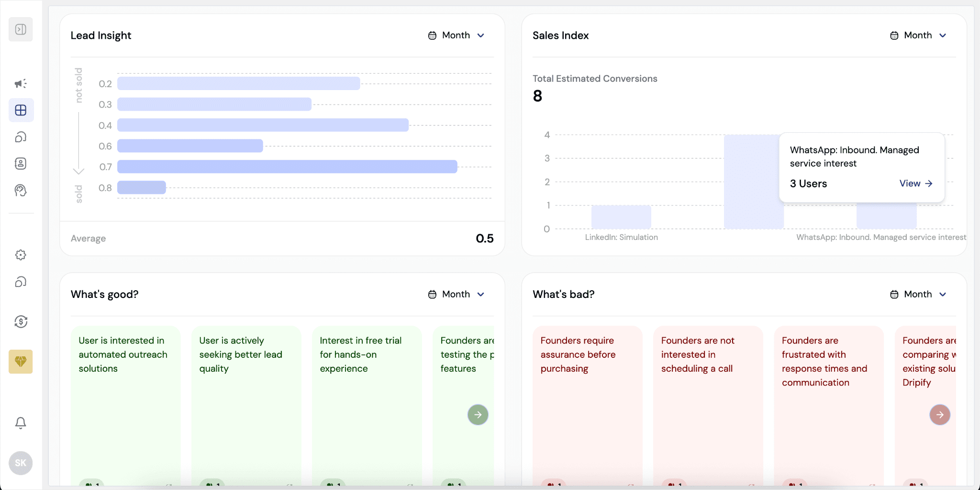Toggle the sidebar collapse button at top left

click(x=21, y=29)
